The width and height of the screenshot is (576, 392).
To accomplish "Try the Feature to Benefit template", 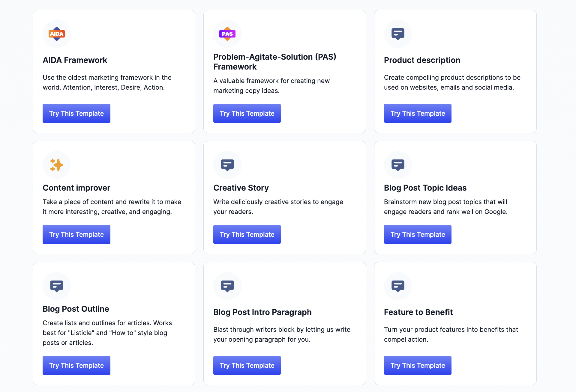I will click(x=417, y=365).
